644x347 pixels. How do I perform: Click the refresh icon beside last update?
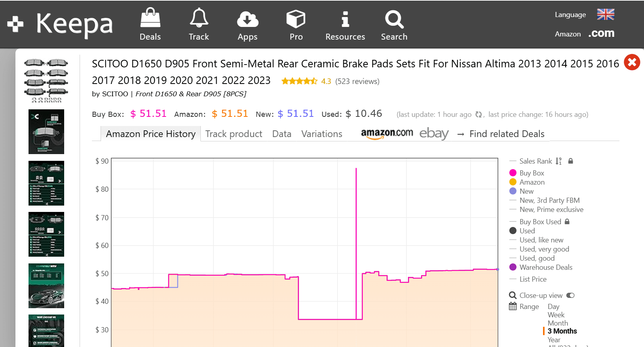point(478,114)
